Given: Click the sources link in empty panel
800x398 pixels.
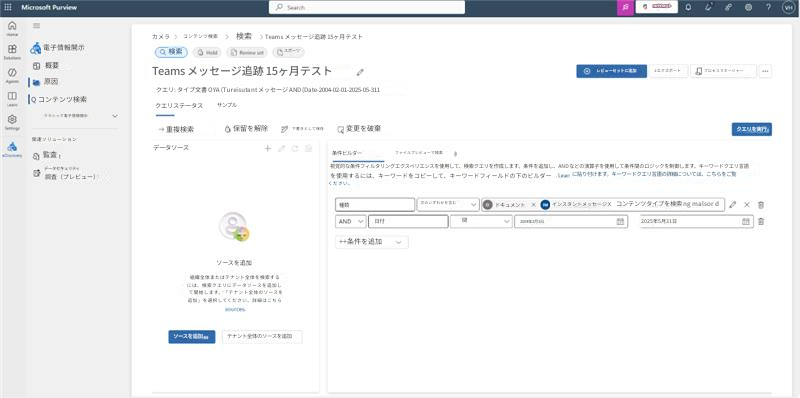Looking at the screenshot, I should click(x=235, y=309).
